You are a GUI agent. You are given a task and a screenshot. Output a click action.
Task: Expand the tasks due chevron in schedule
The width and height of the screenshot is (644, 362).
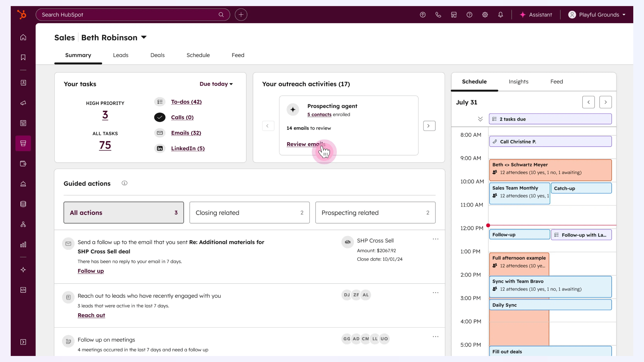[x=480, y=119]
